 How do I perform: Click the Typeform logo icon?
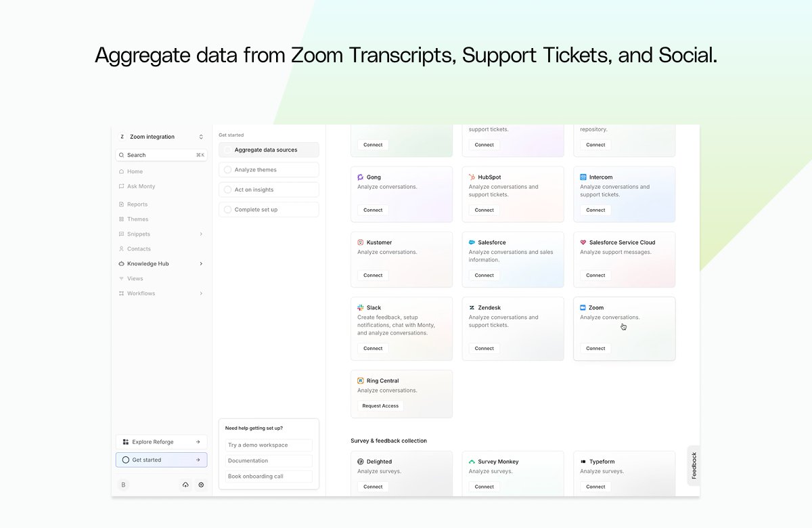583,462
